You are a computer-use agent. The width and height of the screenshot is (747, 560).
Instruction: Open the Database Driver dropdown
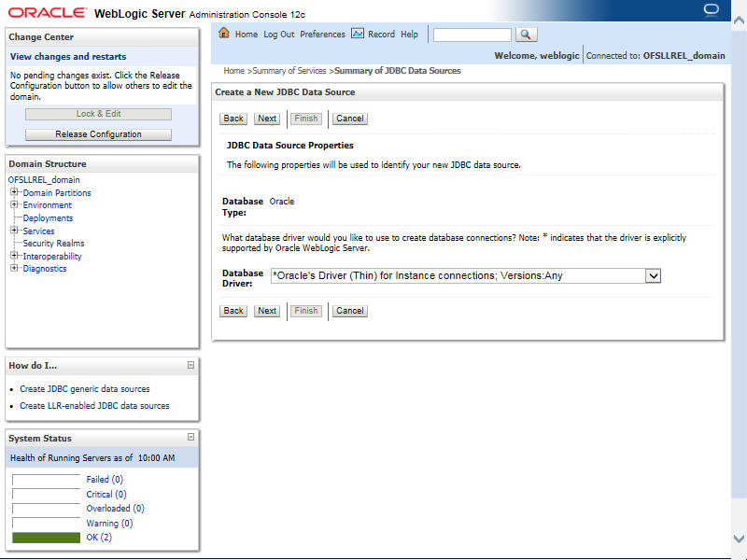point(653,275)
